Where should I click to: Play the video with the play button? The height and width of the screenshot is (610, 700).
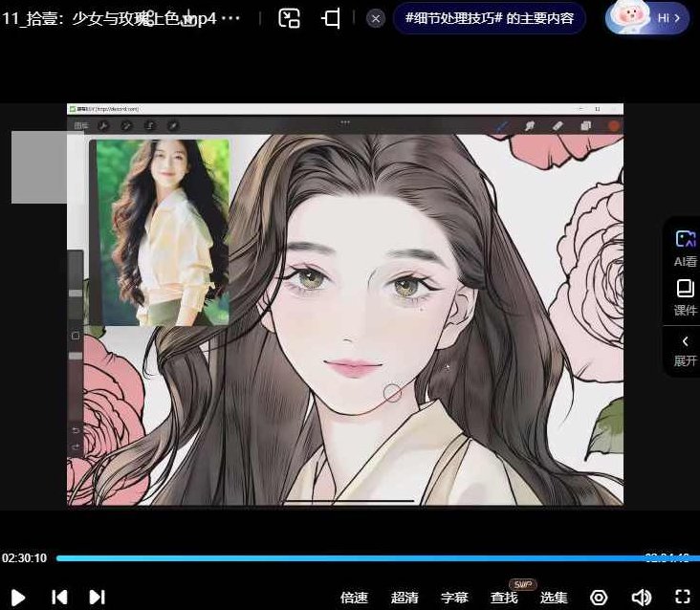tap(17, 597)
